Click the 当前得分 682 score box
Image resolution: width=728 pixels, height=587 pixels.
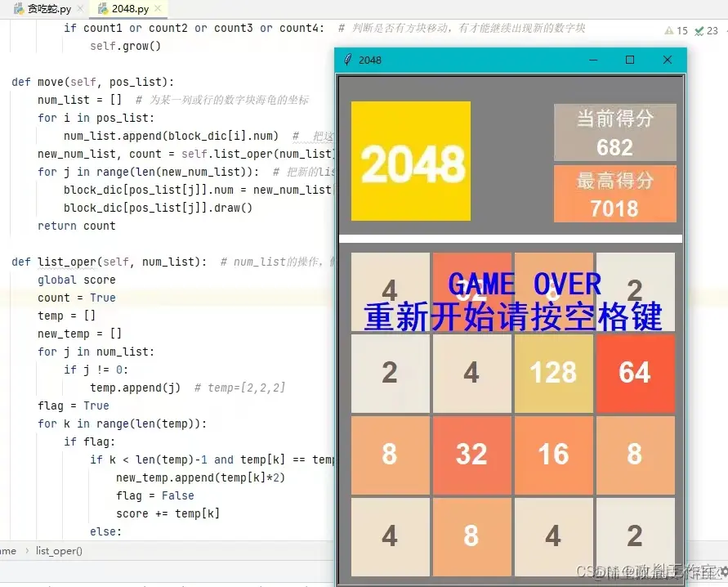(x=615, y=132)
